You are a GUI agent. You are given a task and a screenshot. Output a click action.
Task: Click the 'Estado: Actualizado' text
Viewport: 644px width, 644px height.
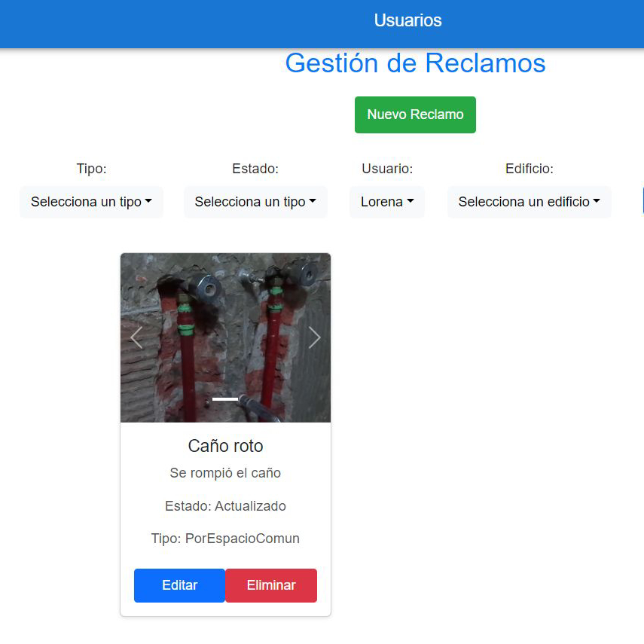225,506
